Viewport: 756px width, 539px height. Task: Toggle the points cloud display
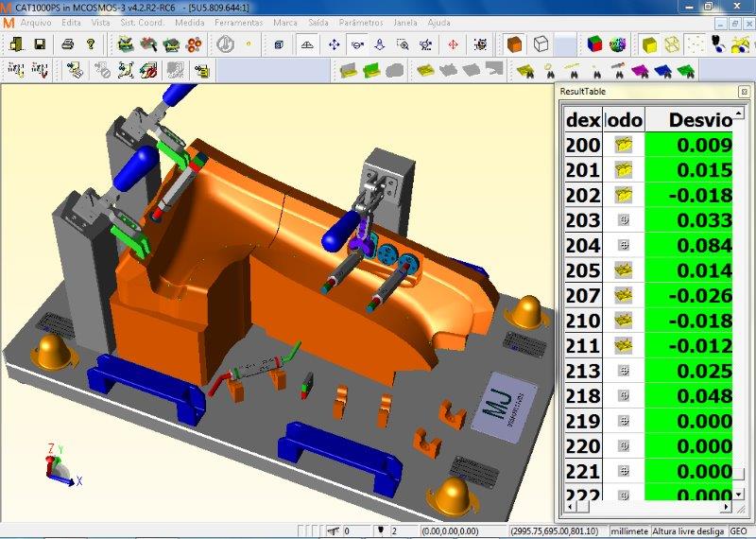(696, 44)
